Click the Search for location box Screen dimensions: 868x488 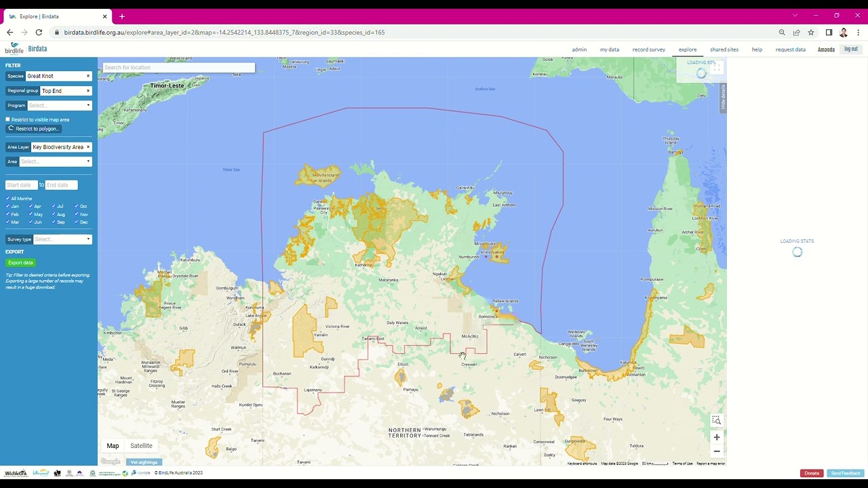click(178, 68)
